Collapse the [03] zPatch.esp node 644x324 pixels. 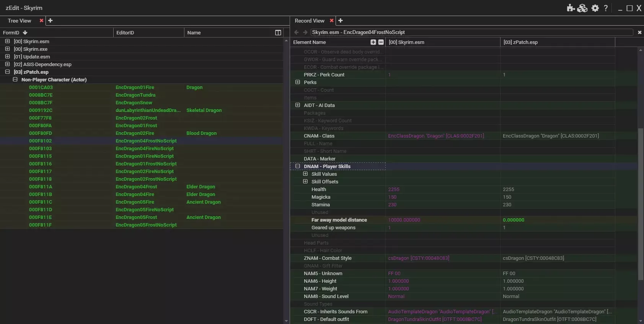[x=7, y=72]
